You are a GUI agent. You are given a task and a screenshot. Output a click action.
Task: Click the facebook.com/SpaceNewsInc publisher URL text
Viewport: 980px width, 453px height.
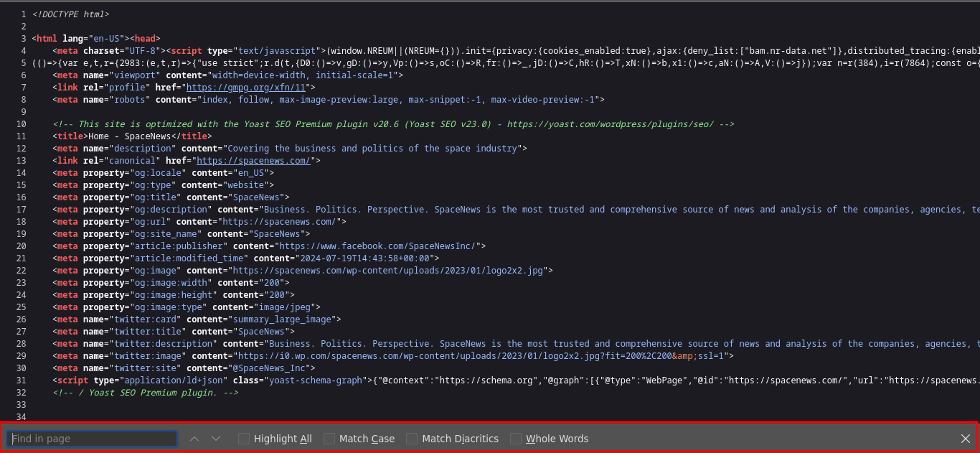[x=374, y=246]
